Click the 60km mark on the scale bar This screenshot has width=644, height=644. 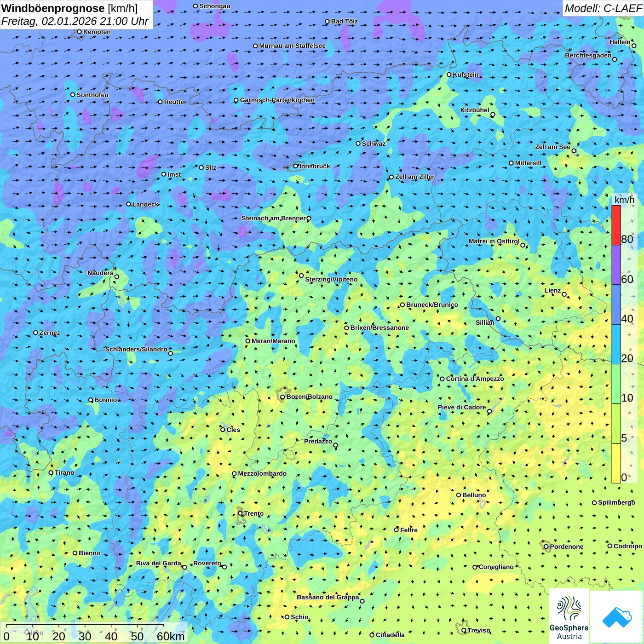[171, 636]
